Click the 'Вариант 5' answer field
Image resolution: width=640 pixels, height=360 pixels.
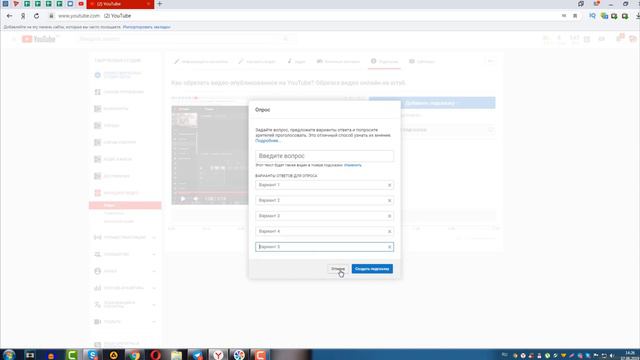tap(324, 247)
